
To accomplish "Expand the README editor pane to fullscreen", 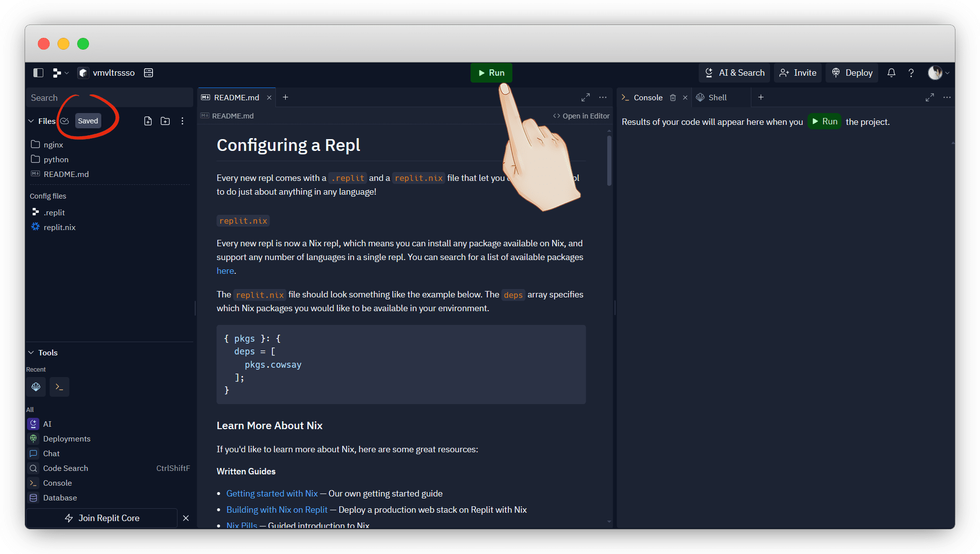I will tap(585, 97).
